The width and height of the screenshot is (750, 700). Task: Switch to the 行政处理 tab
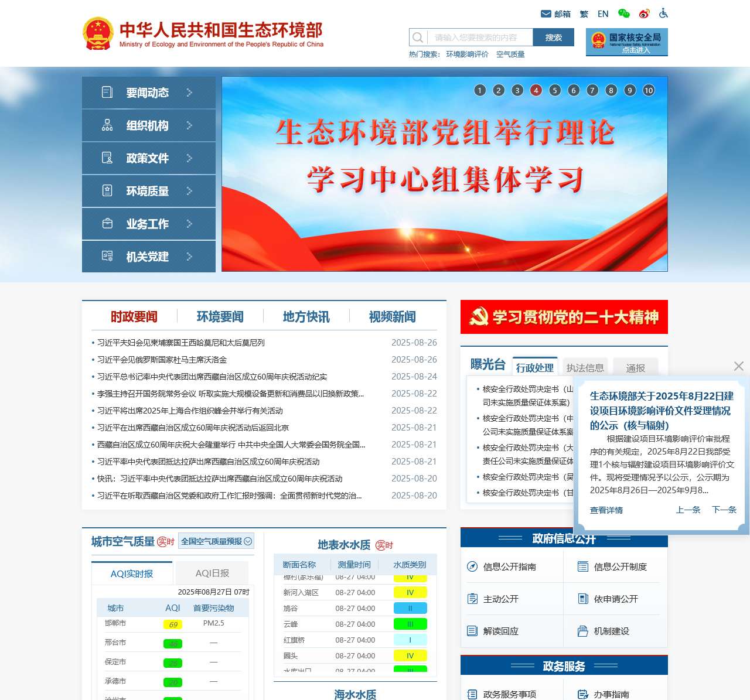coord(535,367)
